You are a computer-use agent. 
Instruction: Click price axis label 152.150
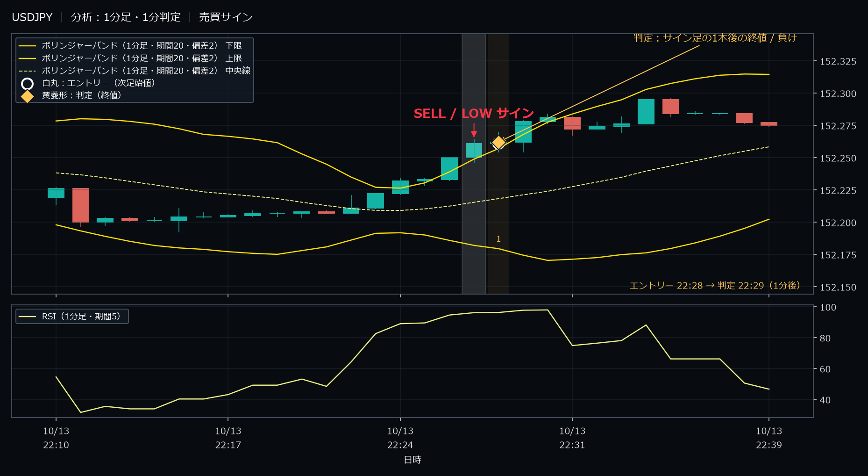pyautogui.click(x=838, y=288)
